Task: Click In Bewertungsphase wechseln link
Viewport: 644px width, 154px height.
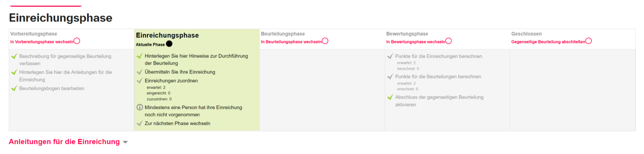Action: pyautogui.click(x=415, y=42)
